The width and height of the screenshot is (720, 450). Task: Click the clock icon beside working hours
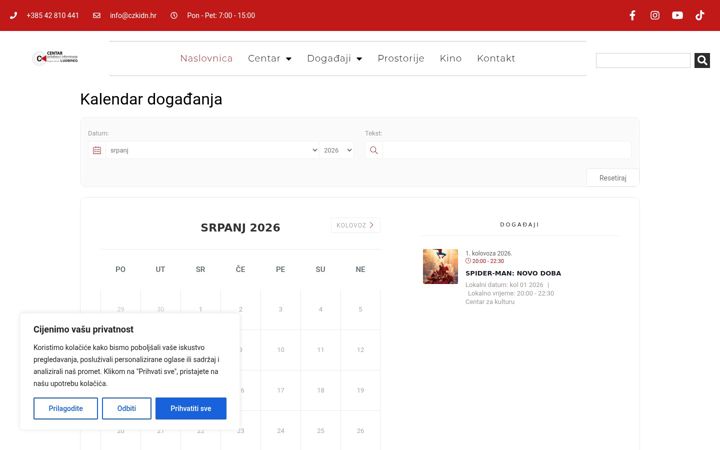tap(174, 16)
